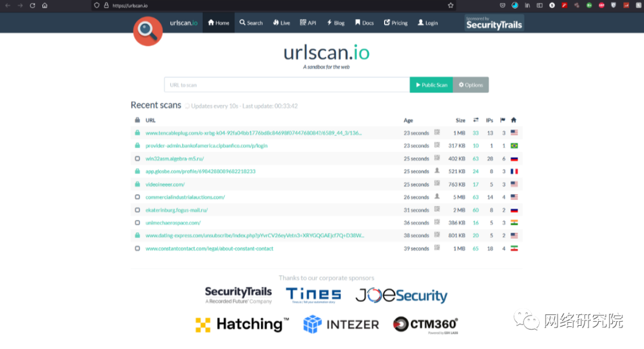Open the API nav item
644x349 pixels.
point(308,23)
